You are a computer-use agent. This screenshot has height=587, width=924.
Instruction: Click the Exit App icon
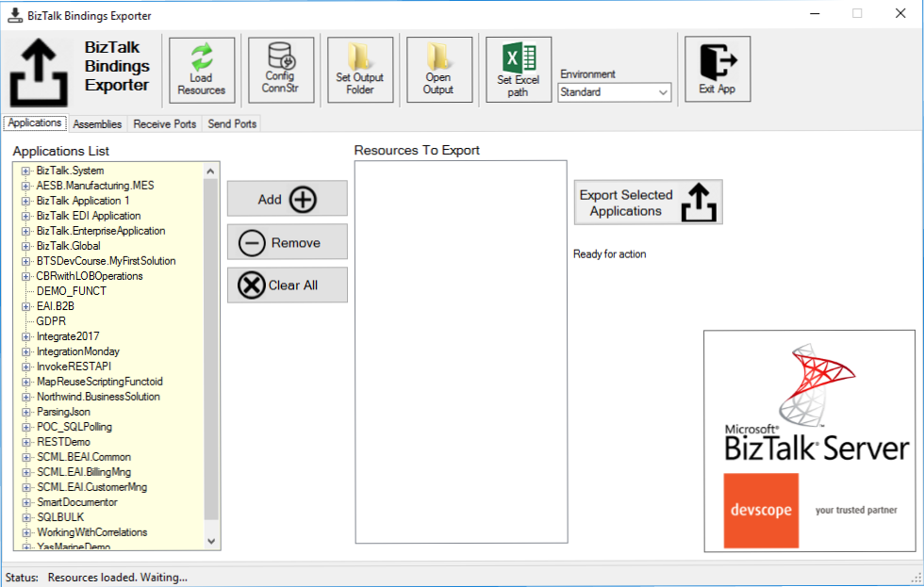point(718,69)
